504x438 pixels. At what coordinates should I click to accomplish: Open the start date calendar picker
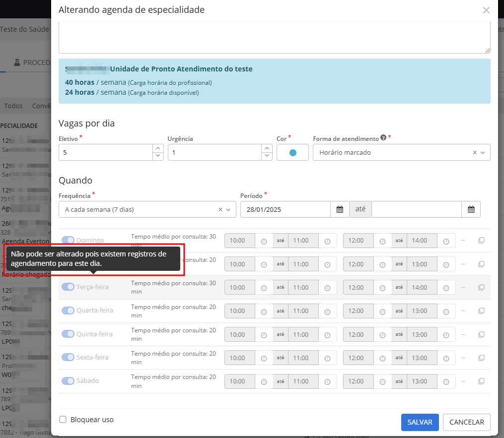pyautogui.click(x=340, y=209)
